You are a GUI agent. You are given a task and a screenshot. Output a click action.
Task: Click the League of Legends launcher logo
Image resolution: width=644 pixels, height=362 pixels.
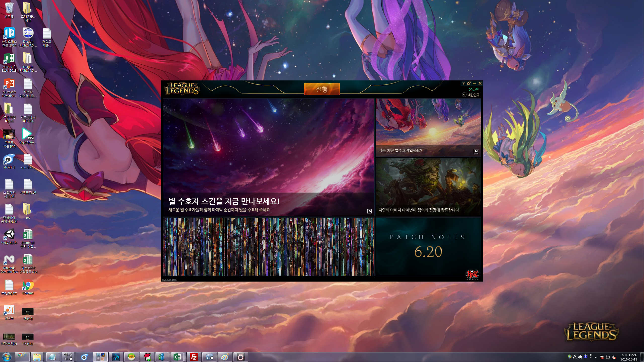[x=182, y=88]
